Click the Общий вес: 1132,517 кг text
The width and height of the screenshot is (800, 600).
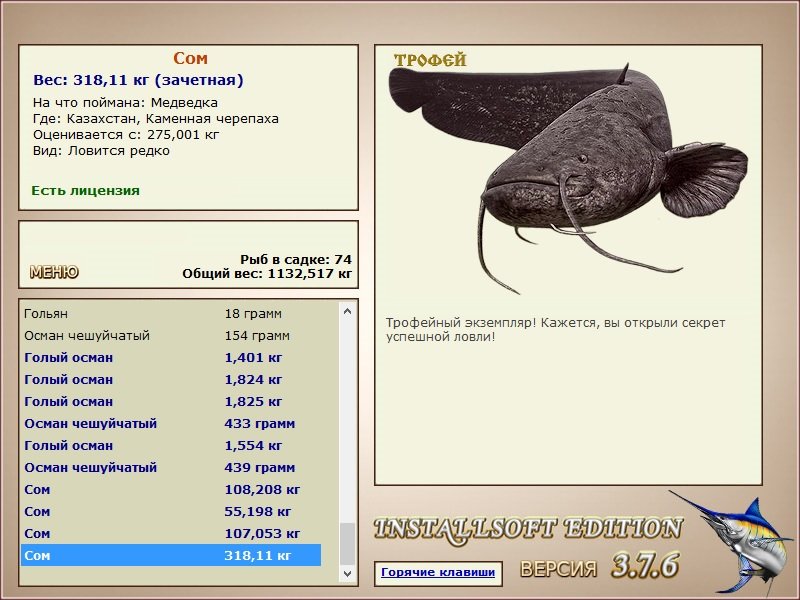pyautogui.click(x=267, y=273)
